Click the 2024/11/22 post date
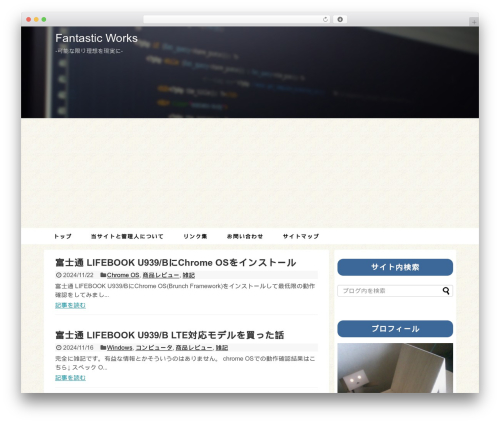 (78, 275)
